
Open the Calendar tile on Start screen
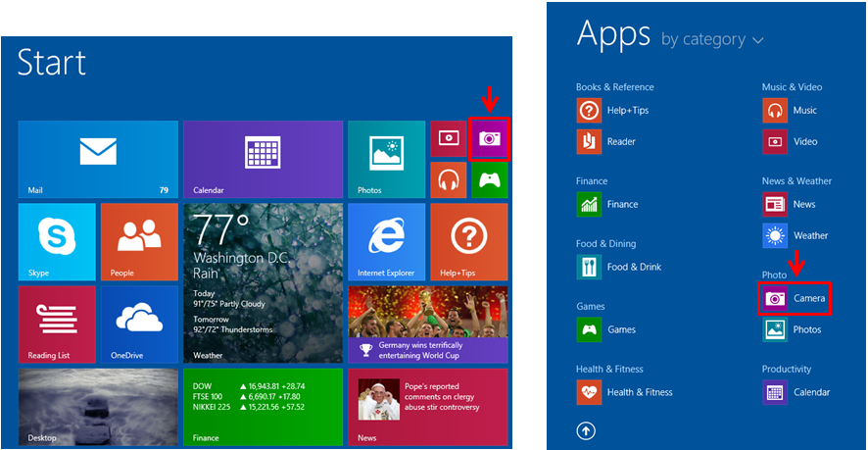coord(263,159)
